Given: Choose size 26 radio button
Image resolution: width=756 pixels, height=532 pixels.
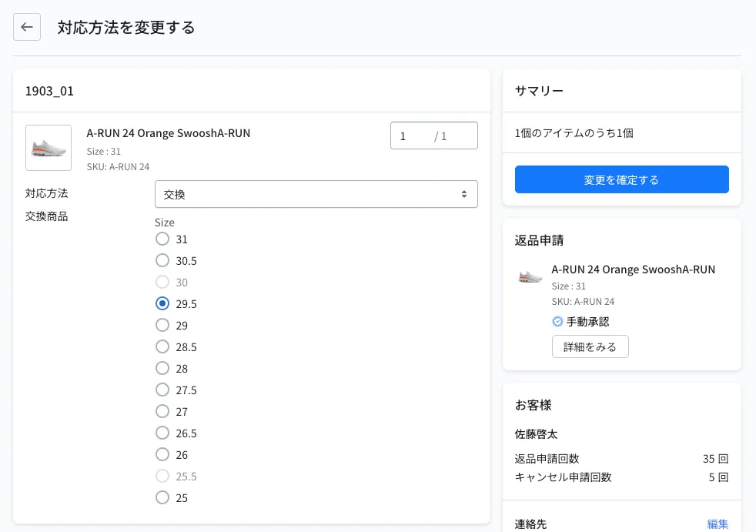Looking at the screenshot, I should [x=162, y=454].
